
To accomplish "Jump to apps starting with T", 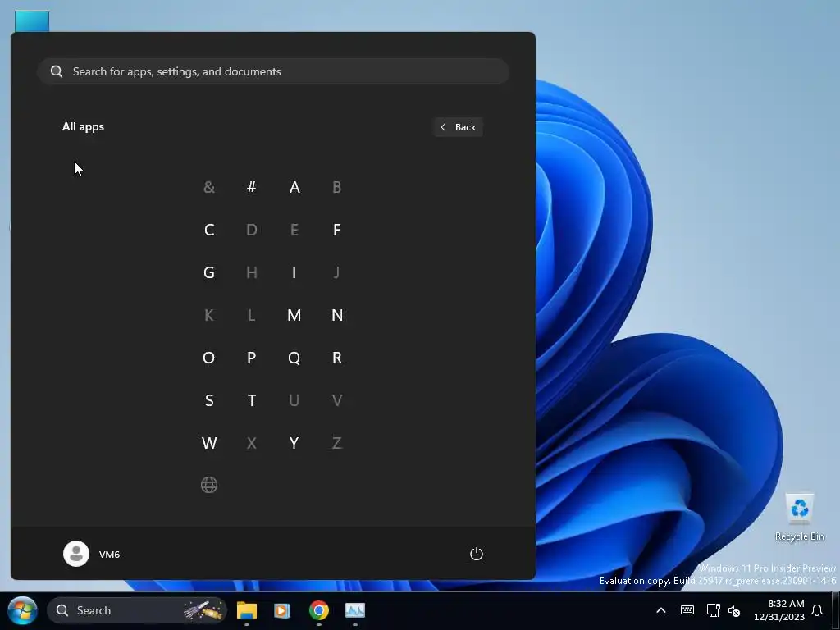I will 252,400.
